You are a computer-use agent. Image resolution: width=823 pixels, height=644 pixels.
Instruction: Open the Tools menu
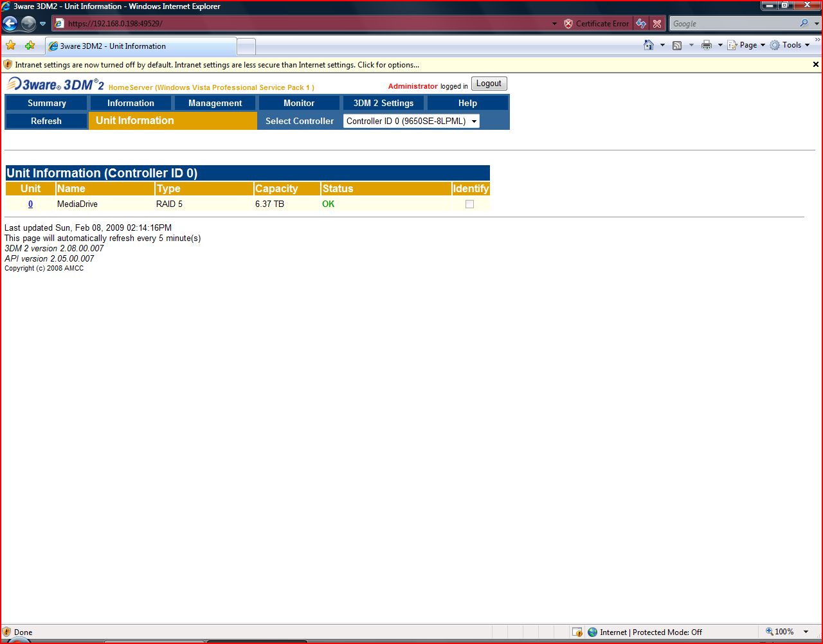tap(790, 45)
